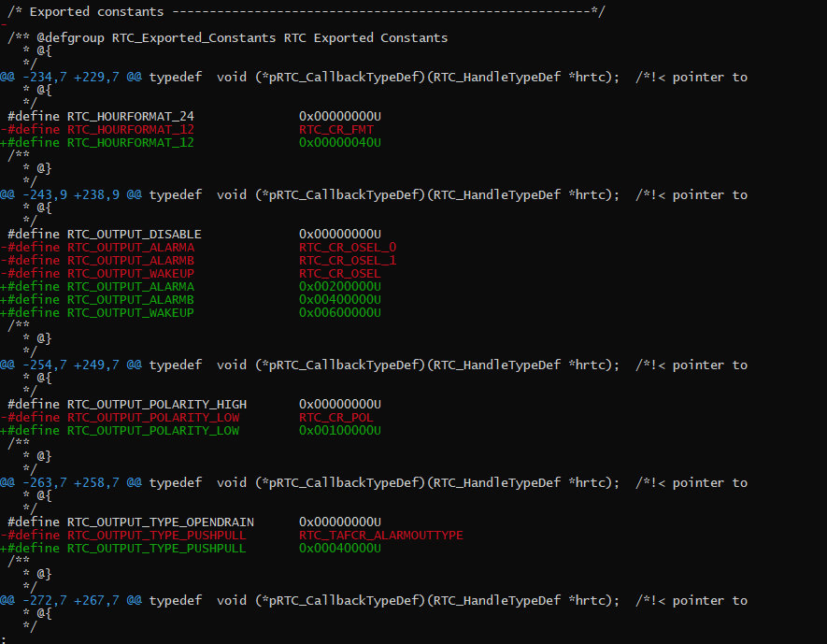
Task: Click the hunk header '-234,7 +229,7'
Action: click(71, 77)
